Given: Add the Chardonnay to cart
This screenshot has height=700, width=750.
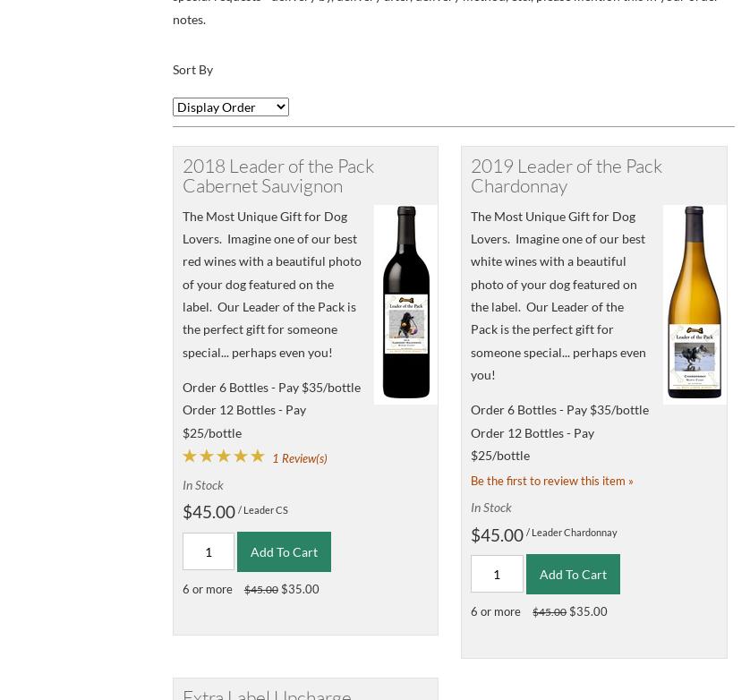Looking at the screenshot, I should (x=573, y=574).
